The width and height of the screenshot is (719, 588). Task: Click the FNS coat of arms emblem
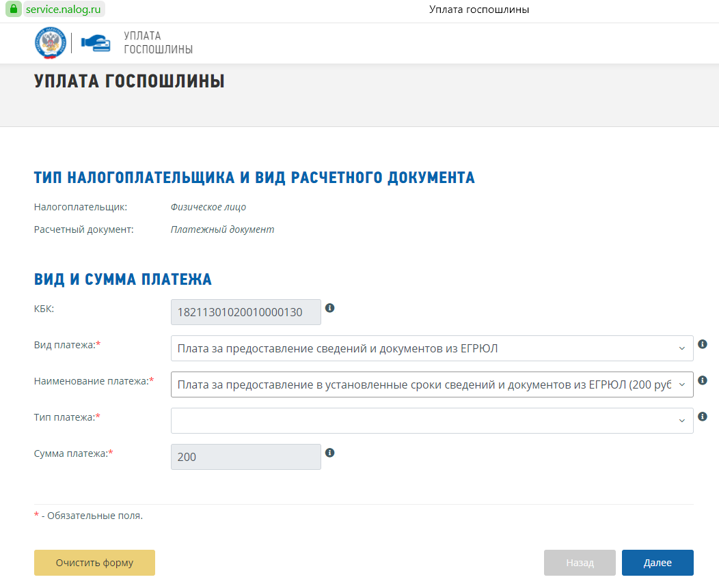click(x=49, y=43)
